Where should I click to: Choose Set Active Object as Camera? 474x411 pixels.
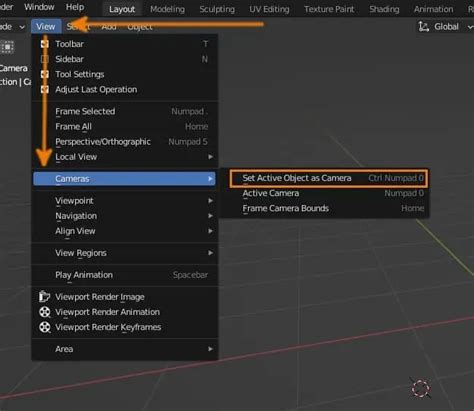[329, 178]
